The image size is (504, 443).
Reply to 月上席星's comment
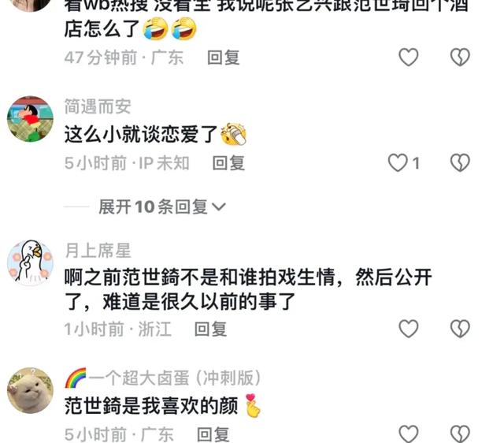coord(210,329)
